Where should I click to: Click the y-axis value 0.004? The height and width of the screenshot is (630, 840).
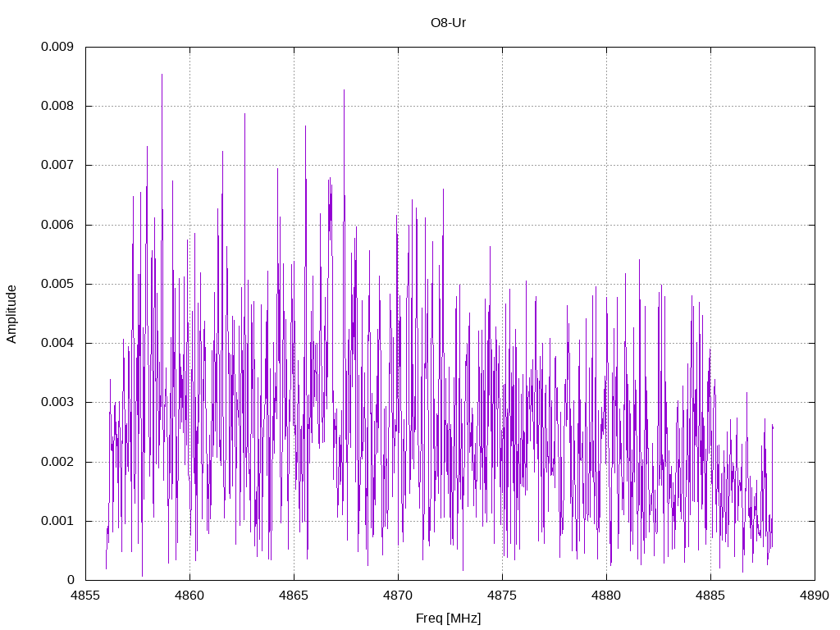click(57, 343)
